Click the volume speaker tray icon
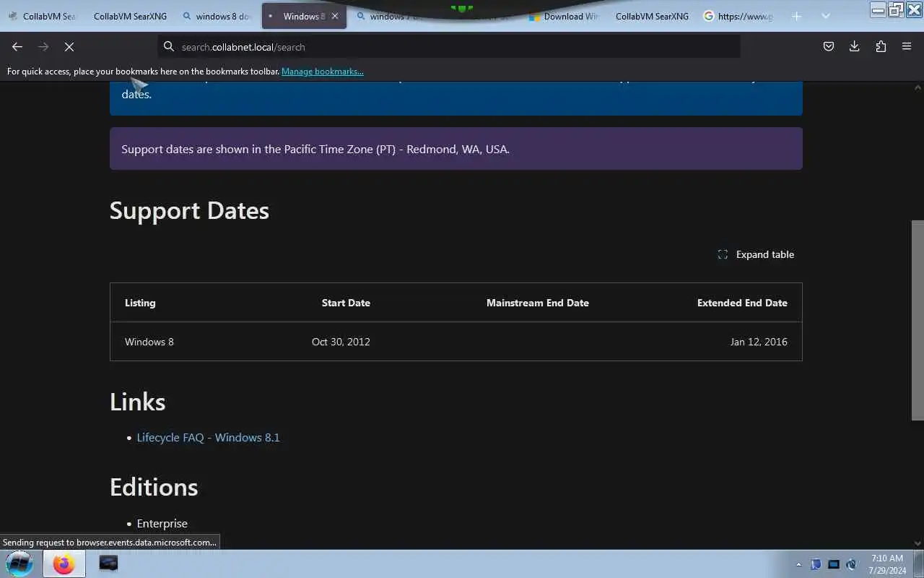The width and height of the screenshot is (924, 578). pos(851,564)
